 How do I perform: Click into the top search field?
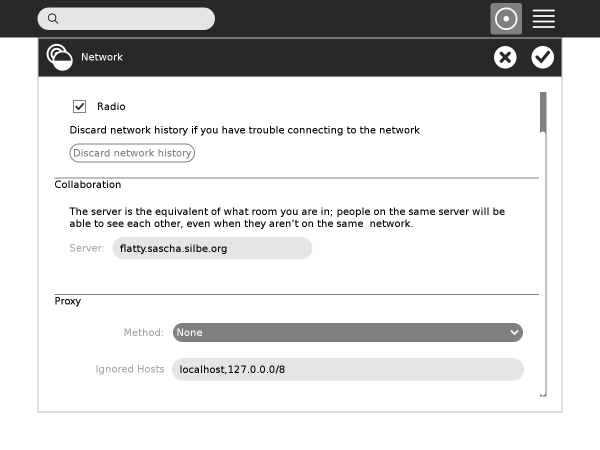135,19
